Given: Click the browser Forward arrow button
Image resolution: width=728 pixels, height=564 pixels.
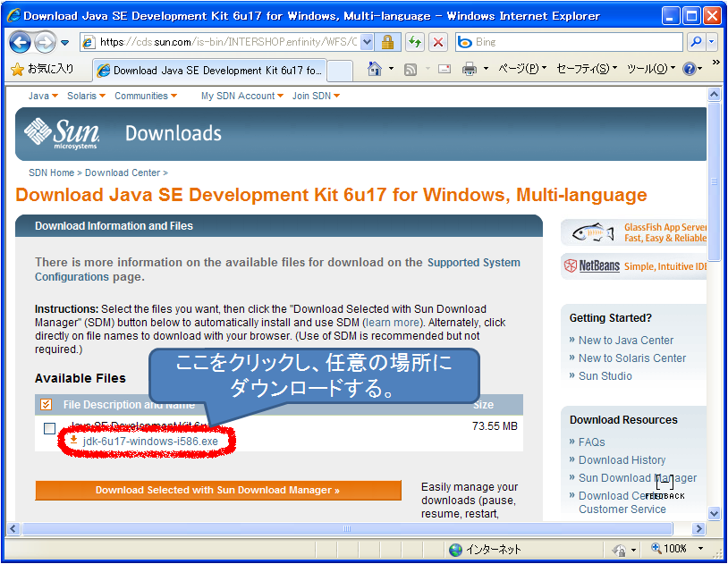Looking at the screenshot, I should coord(45,43).
